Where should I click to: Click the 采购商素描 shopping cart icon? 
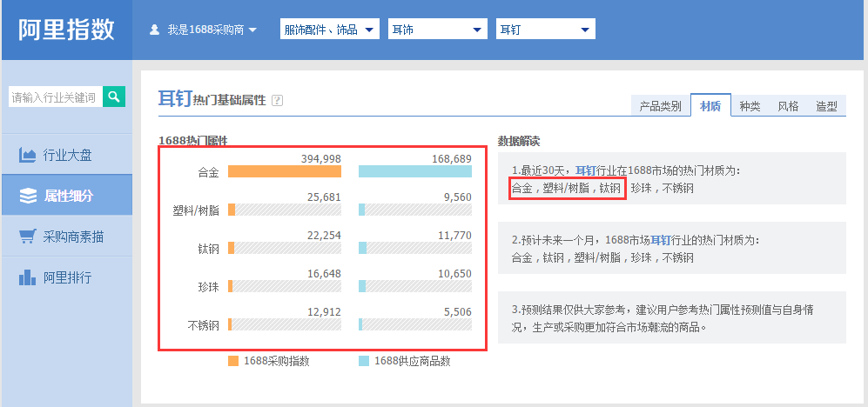tap(28, 237)
